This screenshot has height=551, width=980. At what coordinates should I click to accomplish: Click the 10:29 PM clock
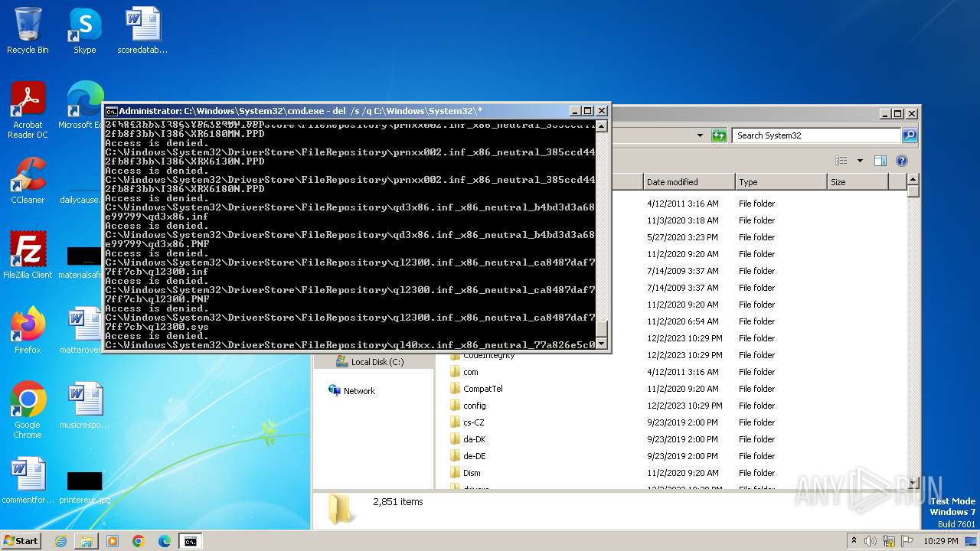[x=940, y=541]
